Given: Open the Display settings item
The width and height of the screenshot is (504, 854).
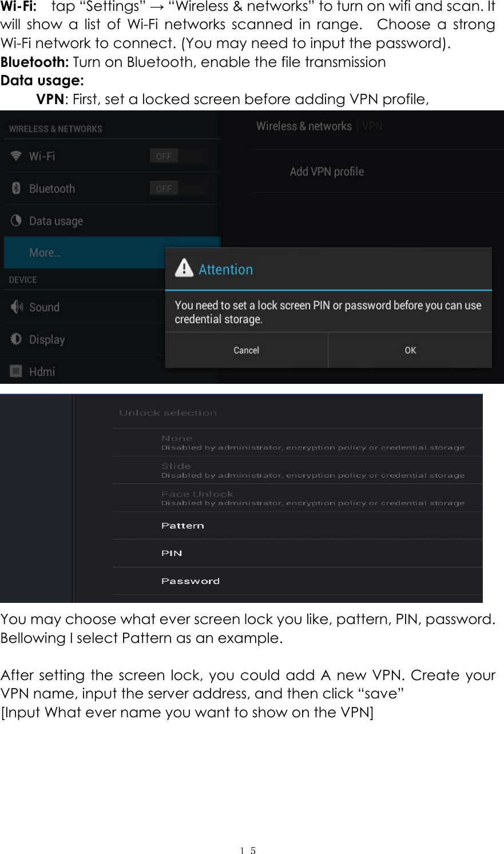Looking at the screenshot, I should [x=47, y=339].
